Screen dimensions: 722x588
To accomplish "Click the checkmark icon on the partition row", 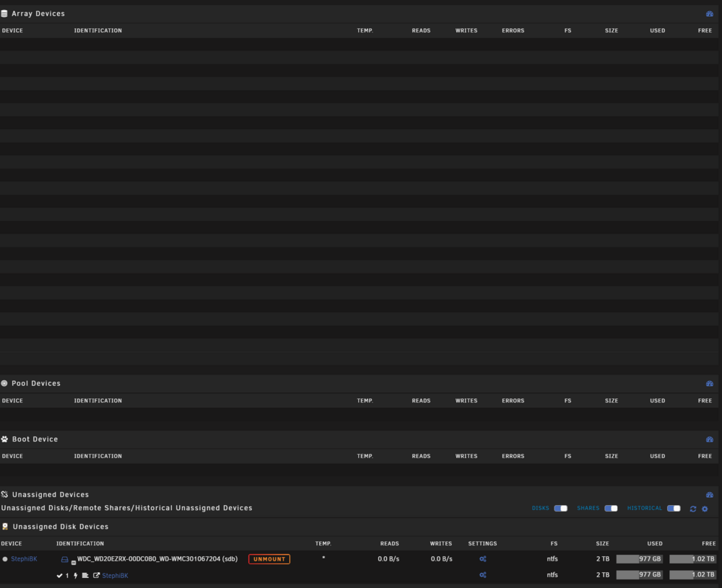I will pyautogui.click(x=59, y=576).
